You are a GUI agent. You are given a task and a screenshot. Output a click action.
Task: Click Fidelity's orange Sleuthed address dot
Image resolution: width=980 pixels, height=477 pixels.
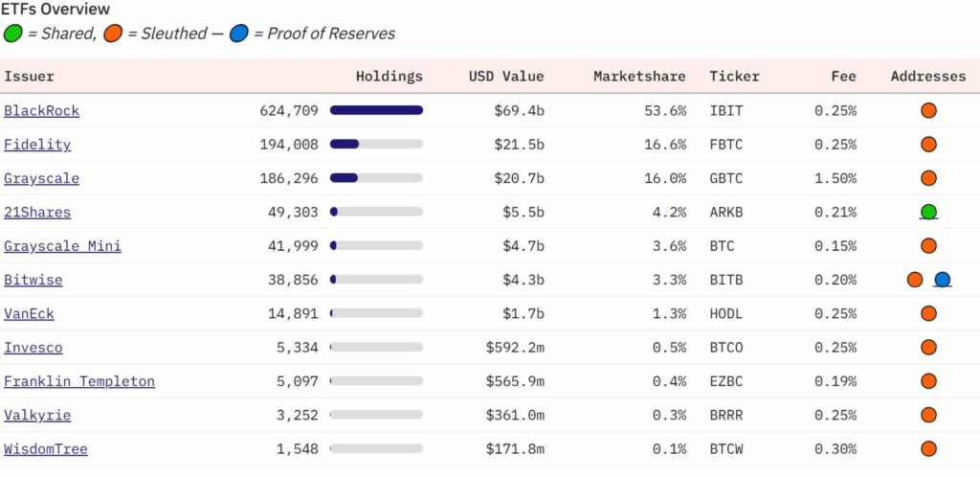(x=928, y=145)
